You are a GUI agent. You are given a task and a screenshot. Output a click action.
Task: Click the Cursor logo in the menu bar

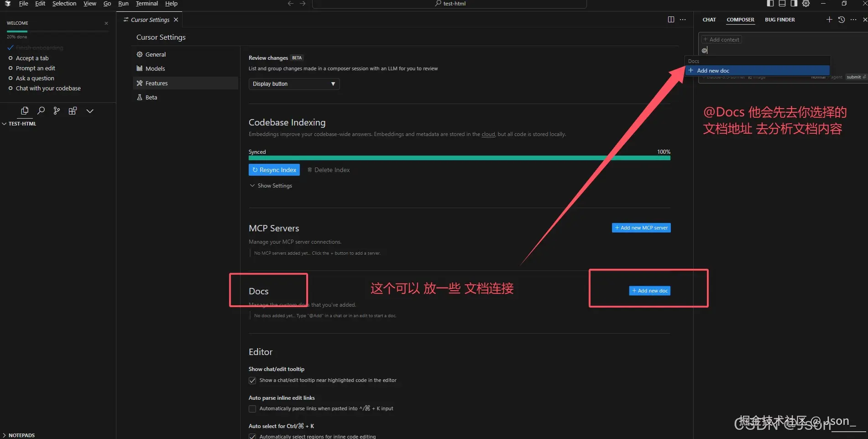click(x=8, y=4)
